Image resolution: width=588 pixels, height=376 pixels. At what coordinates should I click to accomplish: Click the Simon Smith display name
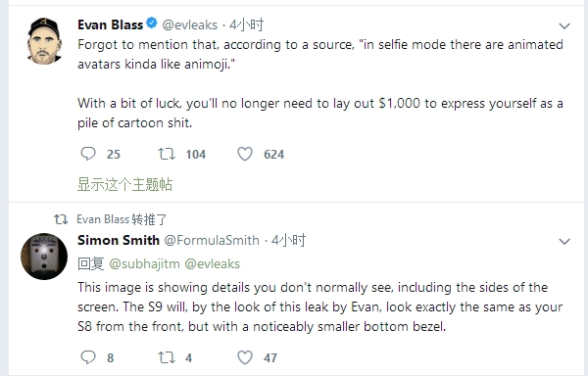(119, 240)
